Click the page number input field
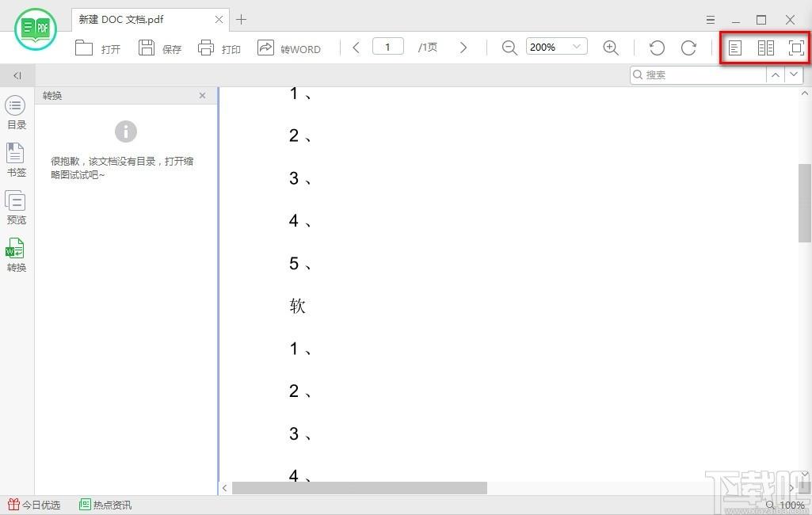Screen dimensions: 812x515 388,47
